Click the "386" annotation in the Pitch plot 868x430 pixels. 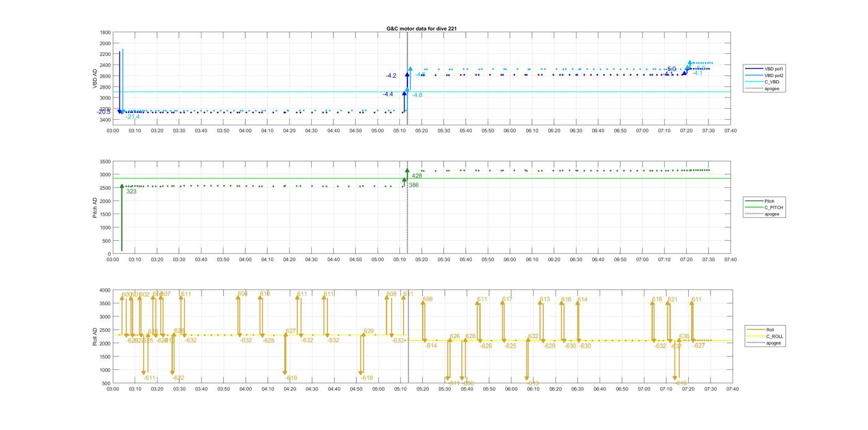(414, 185)
